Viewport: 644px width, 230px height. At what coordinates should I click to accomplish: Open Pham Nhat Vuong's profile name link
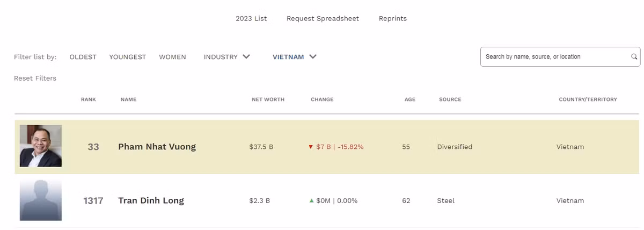(157, 147)
